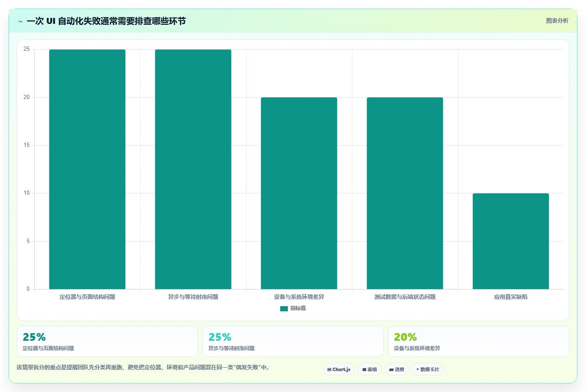The image size is (586, 392).
Task: Click y-axis value 20
Action: (27, 97)
